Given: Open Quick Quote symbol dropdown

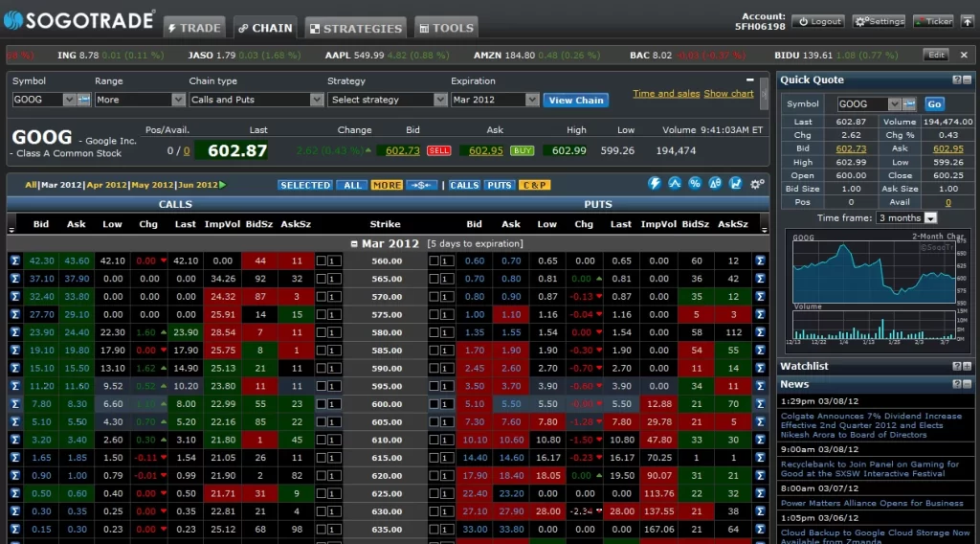Looking at the screenshot, I should pyautogui.click(x=895, y=103).
